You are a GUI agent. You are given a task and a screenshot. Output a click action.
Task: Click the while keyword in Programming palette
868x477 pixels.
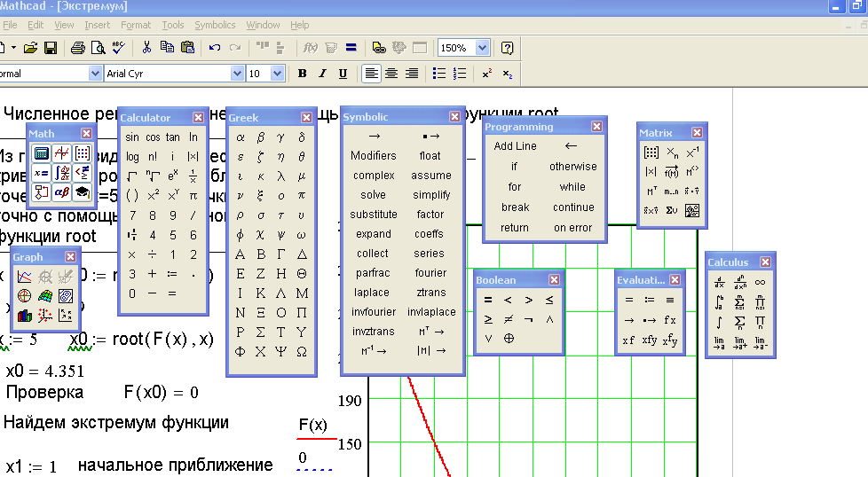pos(572,187)
